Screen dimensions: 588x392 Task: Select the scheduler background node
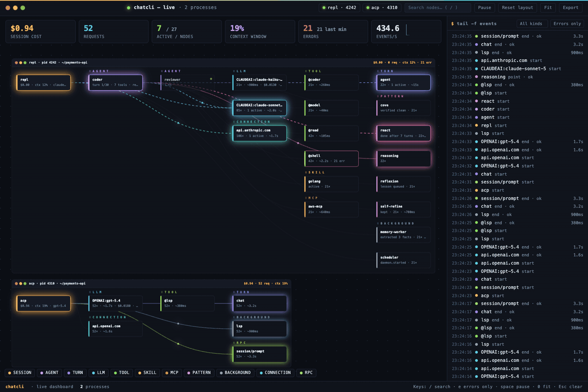click(x=403, y=260)
